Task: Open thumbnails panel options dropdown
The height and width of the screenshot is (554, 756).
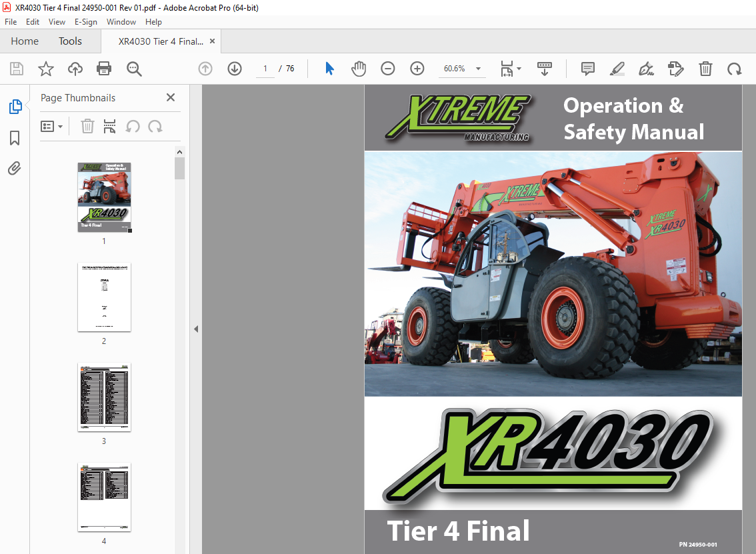Action: tap(51, 126)
